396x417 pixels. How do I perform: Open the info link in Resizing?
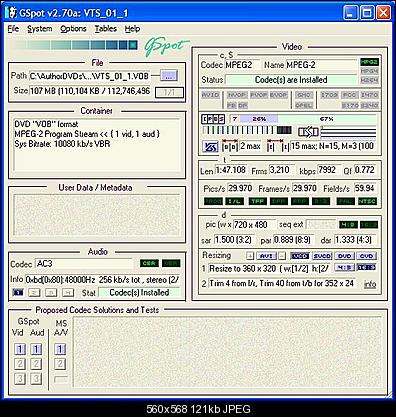point(370,284)
